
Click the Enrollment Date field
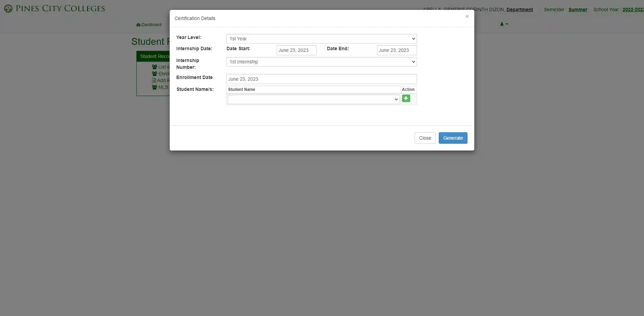point(321,79)
